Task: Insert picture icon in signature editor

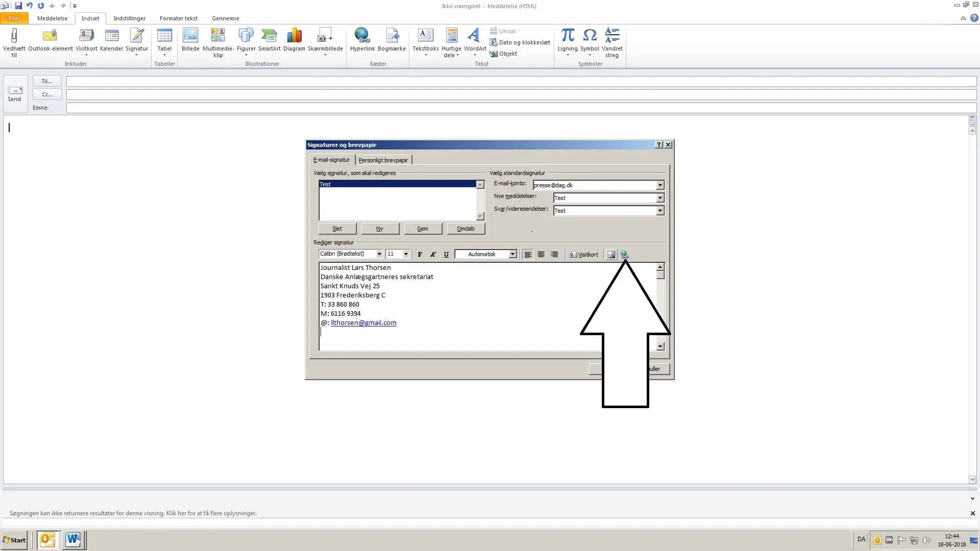Action: coord(611,255)
